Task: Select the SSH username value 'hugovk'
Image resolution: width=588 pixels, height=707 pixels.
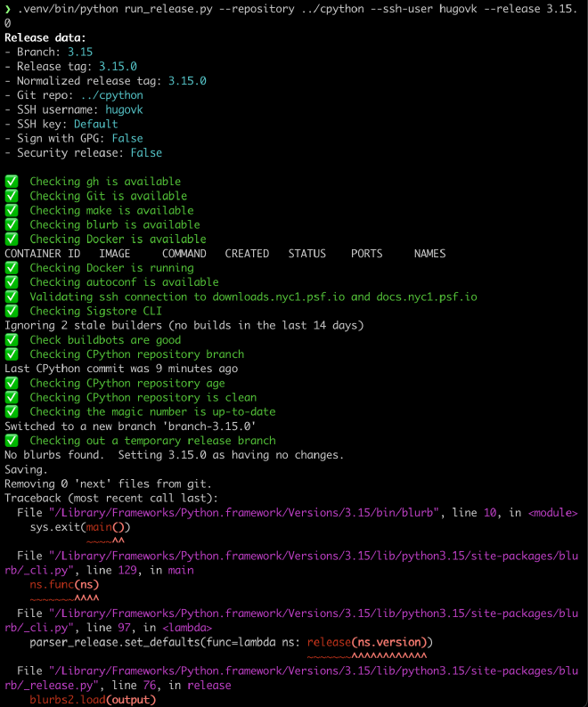Action: (124, 110)
